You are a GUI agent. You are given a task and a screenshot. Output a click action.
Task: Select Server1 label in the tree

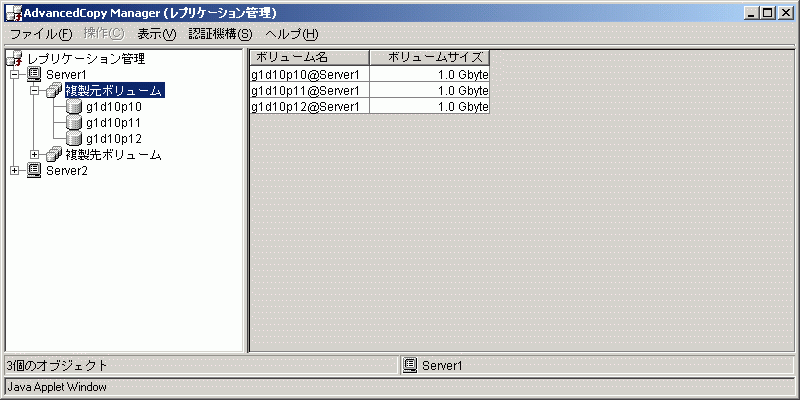click(x=66, y=75)
